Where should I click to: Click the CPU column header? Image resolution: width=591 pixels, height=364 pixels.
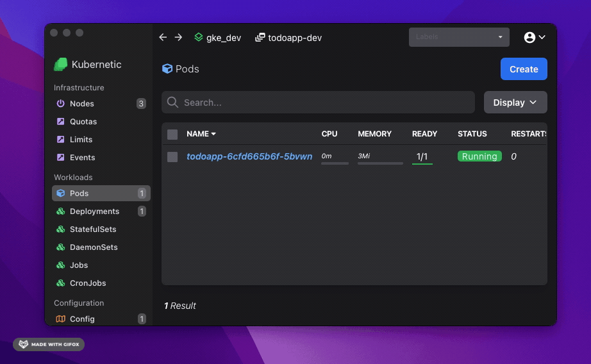tap(329, 134)
